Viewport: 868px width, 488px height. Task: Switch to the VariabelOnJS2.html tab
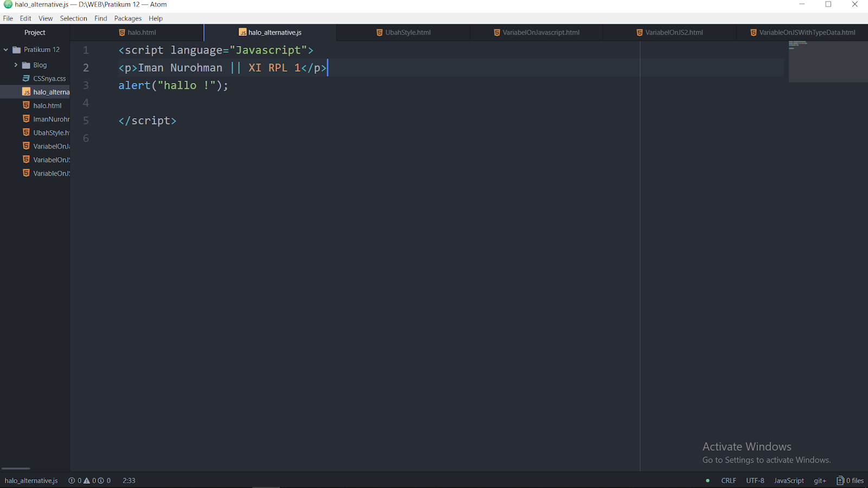673,32
